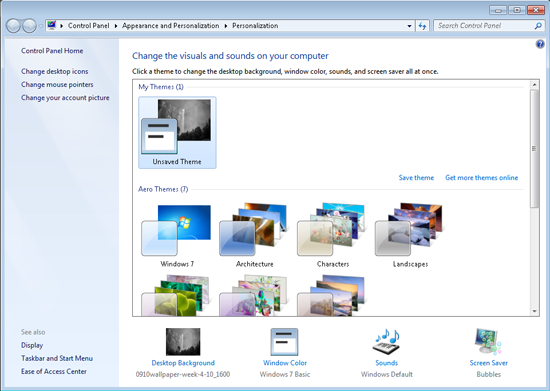
Task: Click the Bubbles label under Screen Saver
Action: (489, 375)
